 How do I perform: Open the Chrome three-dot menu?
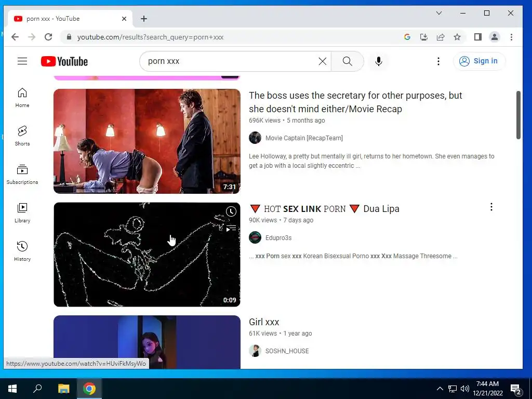click(511, 37)
